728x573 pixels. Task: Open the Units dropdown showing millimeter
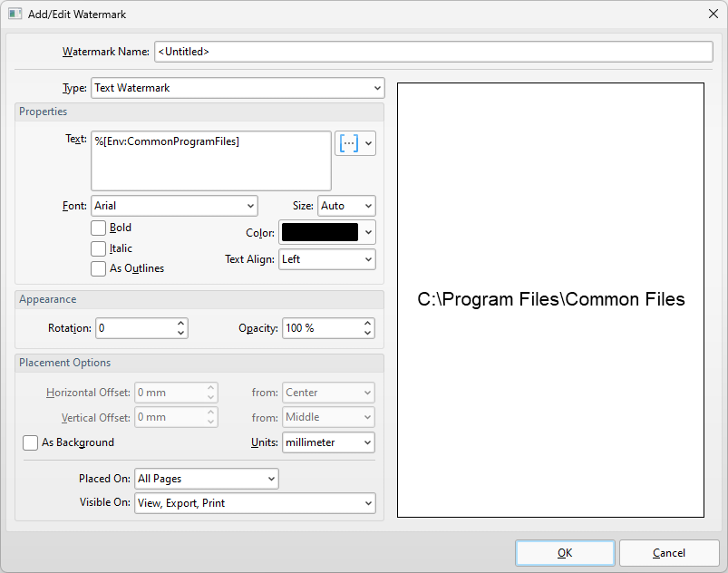328,442
